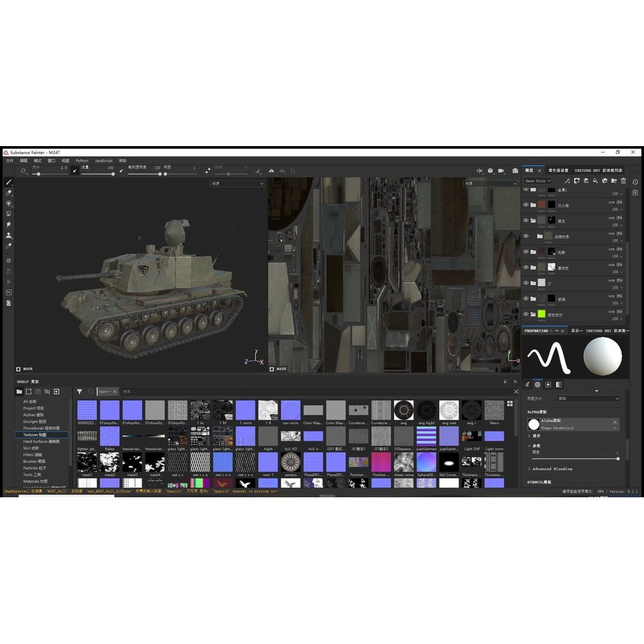Toggle visibility of 轮毂 layer
Screen dimensions: 644x644
click(526, 252)
